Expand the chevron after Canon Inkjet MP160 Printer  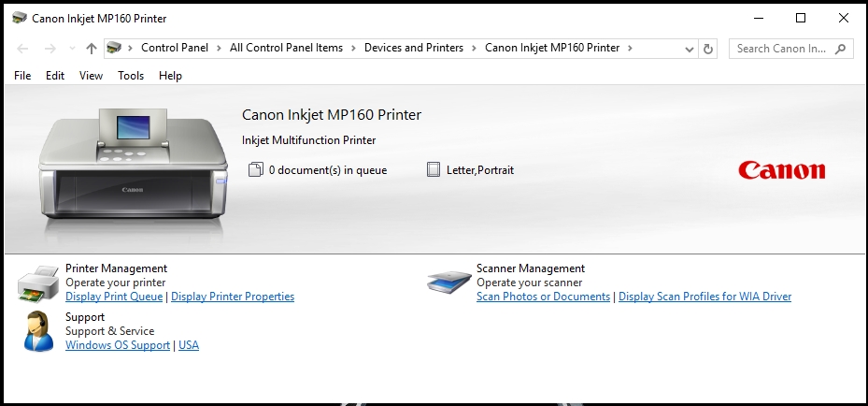click(630, 49)
